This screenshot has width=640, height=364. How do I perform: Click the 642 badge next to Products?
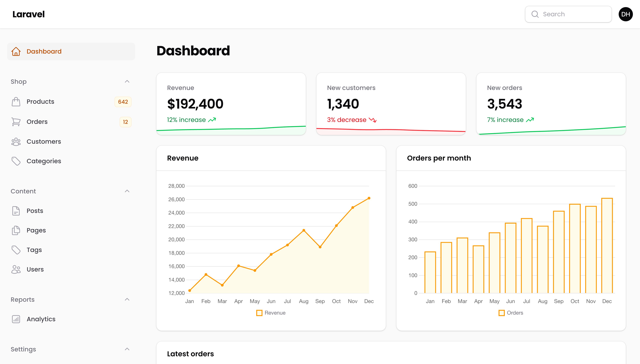[x=123, y=102]
